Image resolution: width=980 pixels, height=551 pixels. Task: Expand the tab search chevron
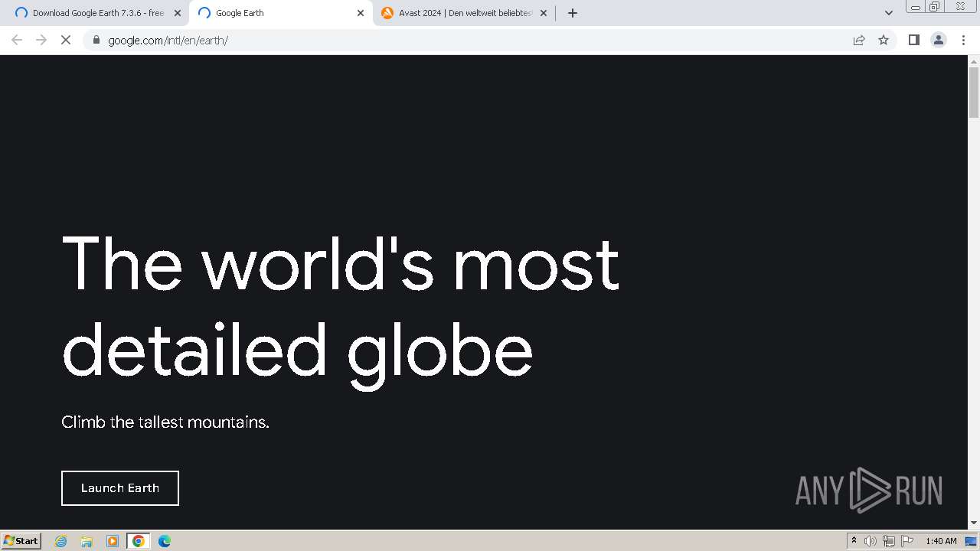click(x=889, y=13)
